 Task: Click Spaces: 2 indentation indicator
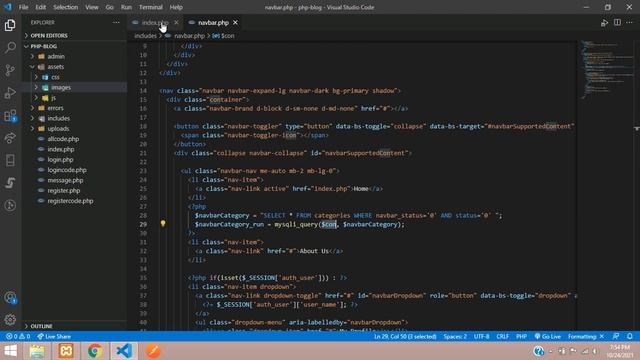(455, 336)
